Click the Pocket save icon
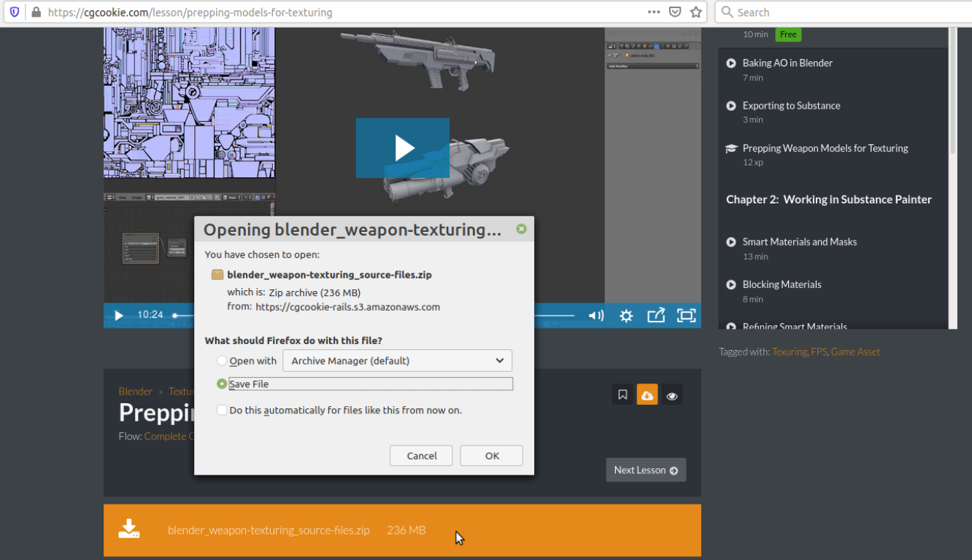 [675, 12]
